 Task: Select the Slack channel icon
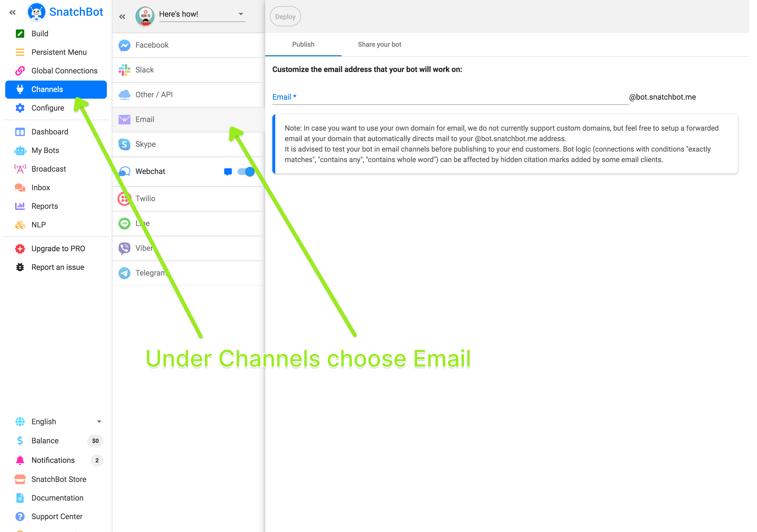[x=124, y=70]
